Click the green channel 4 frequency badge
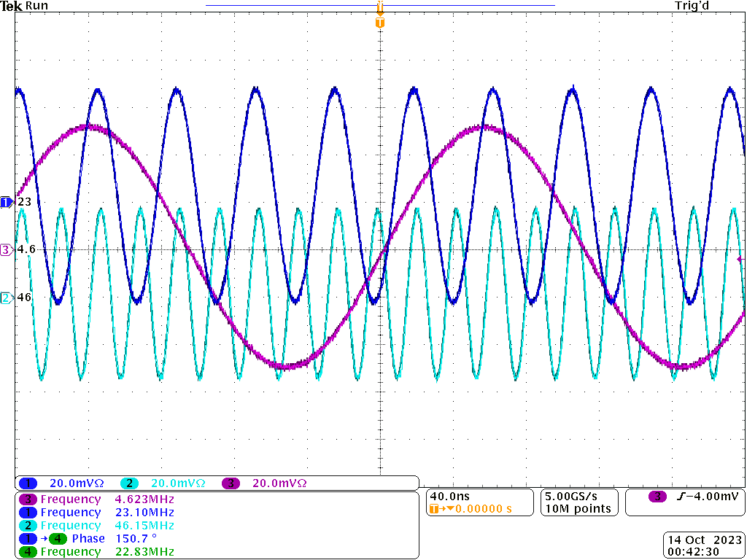This screenshot has height=560, width=747. 28,552
